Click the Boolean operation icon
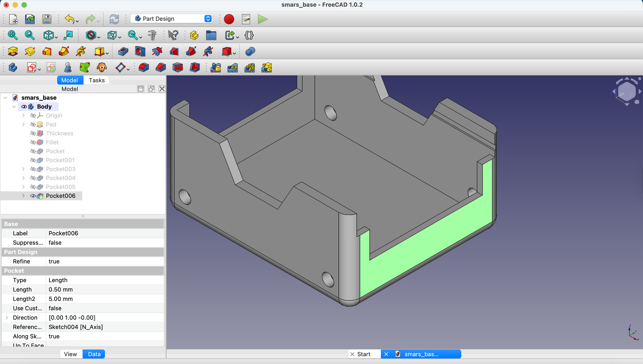 click(x=250, y=52)
